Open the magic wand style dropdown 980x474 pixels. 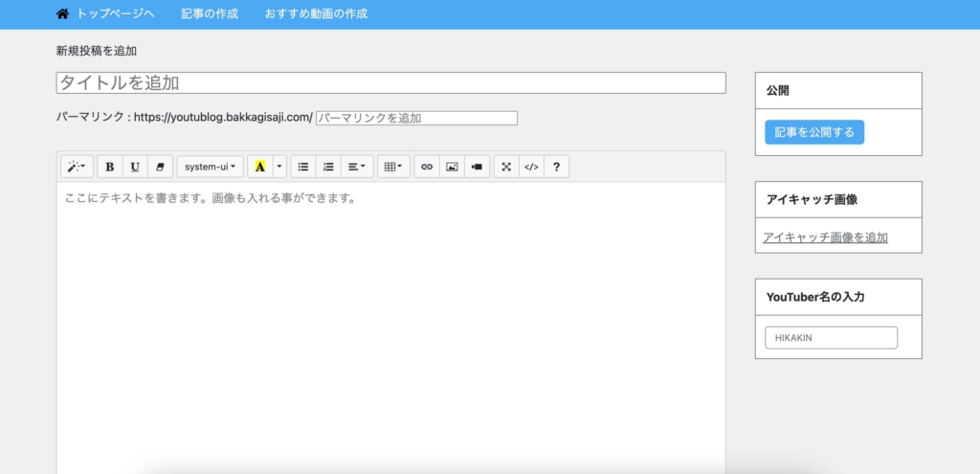pyautogui.click(x=77, y=167)
